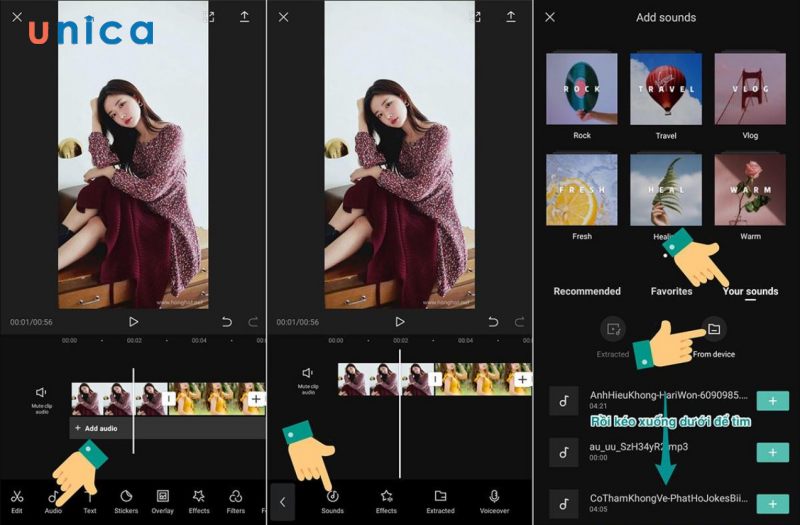
Task: Add a new clip with plus in middle timeline
Action: tap(522, 380)
